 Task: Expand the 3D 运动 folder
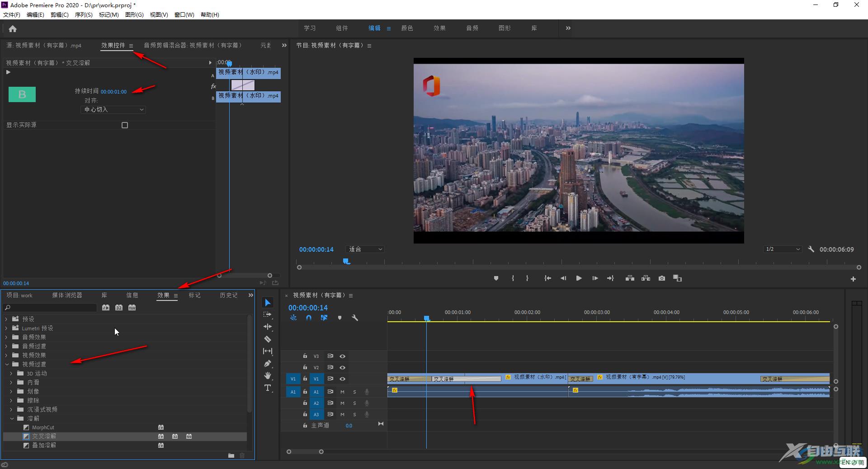[11, 373]
